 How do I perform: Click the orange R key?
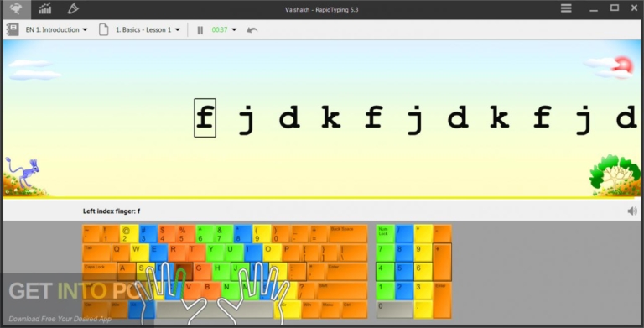click(x=177, y=253)
